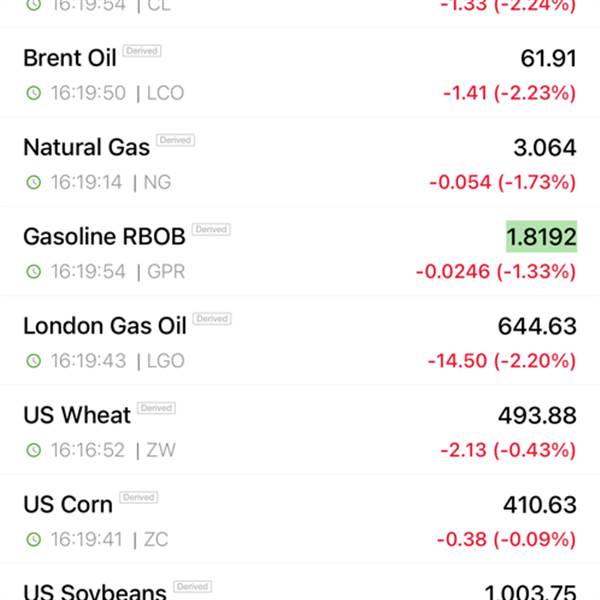Tap the Derived badge next to Gasoline RBOB
This screenshot has width=600, height=600.
(211, 230)
